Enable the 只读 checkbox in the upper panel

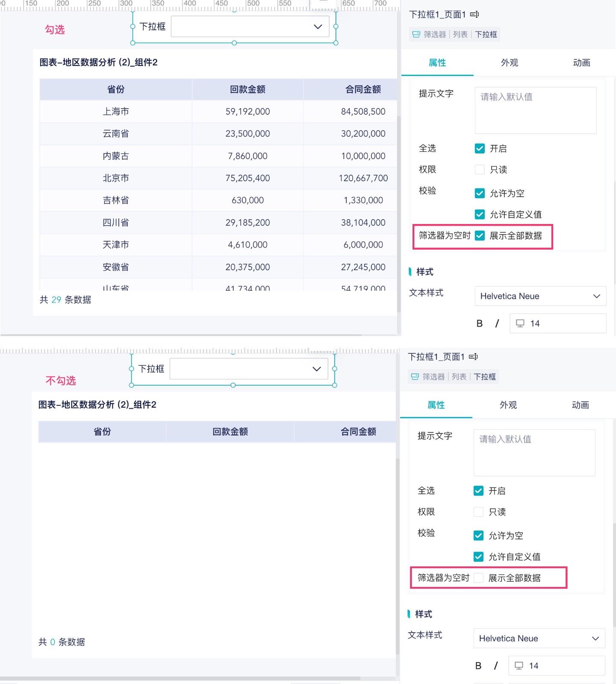(480, 170)
